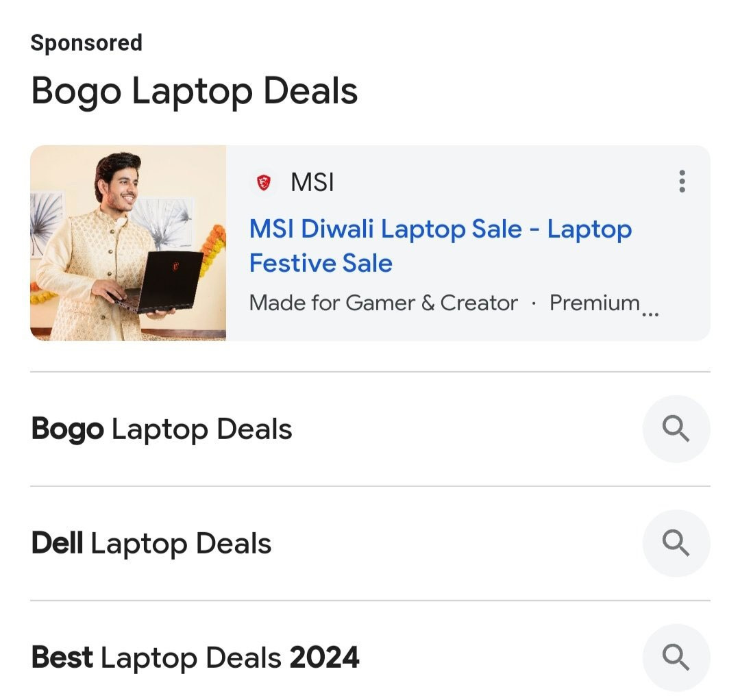
Task: Click the marigold garland in ad photo
Action: pyautogui.click(x=212, y=250)
